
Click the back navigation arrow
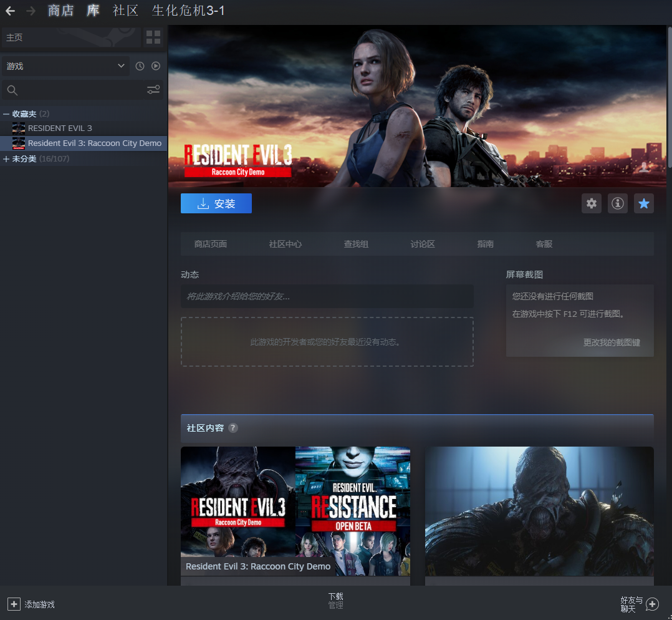pos(10,11)
